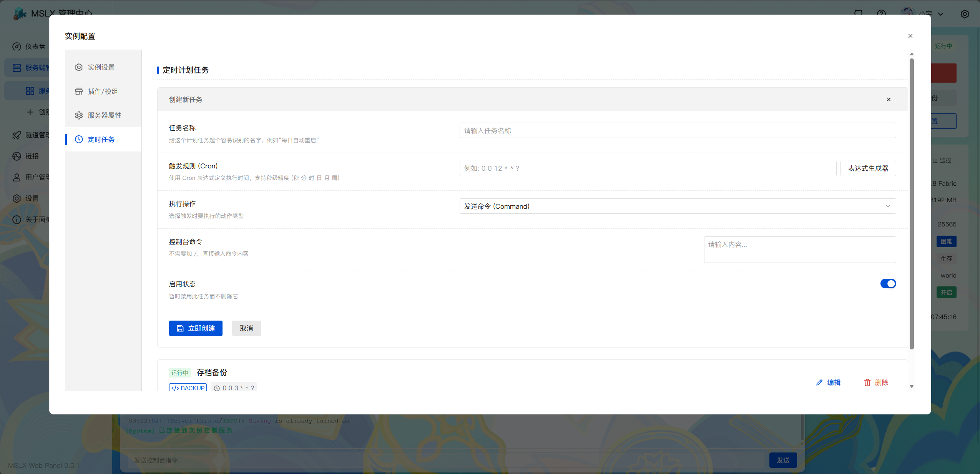Click the gear icon for 服务器属性
Screen dimensions: 980x474
point(79,115)
